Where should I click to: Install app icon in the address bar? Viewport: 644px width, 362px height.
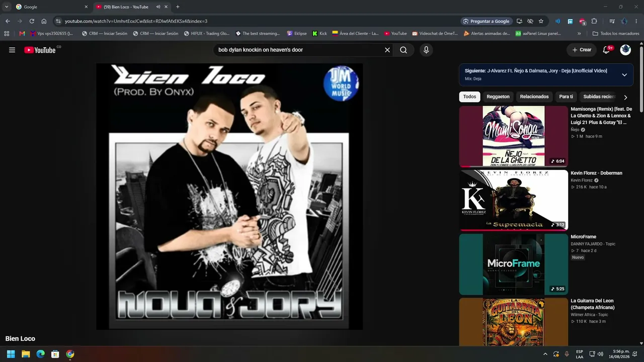tap(520, 21)
